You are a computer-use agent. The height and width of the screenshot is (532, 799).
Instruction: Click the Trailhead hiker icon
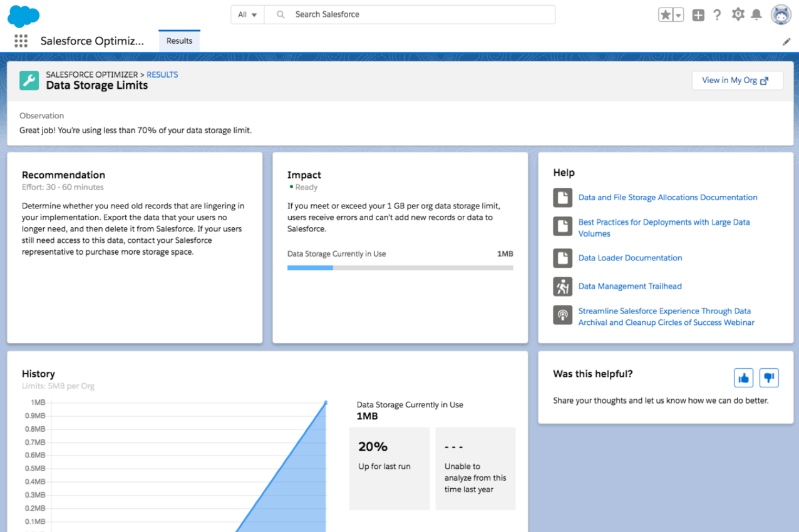coord(562,287)
